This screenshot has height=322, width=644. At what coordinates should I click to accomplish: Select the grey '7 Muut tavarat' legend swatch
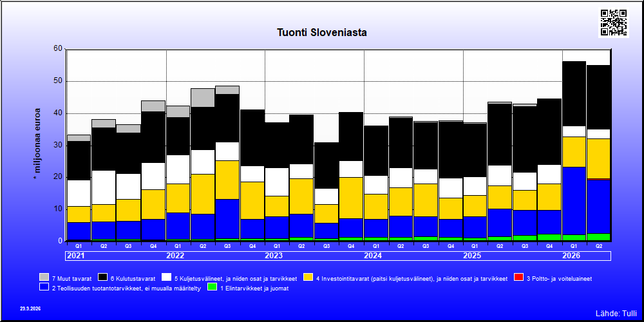point(44,277)
